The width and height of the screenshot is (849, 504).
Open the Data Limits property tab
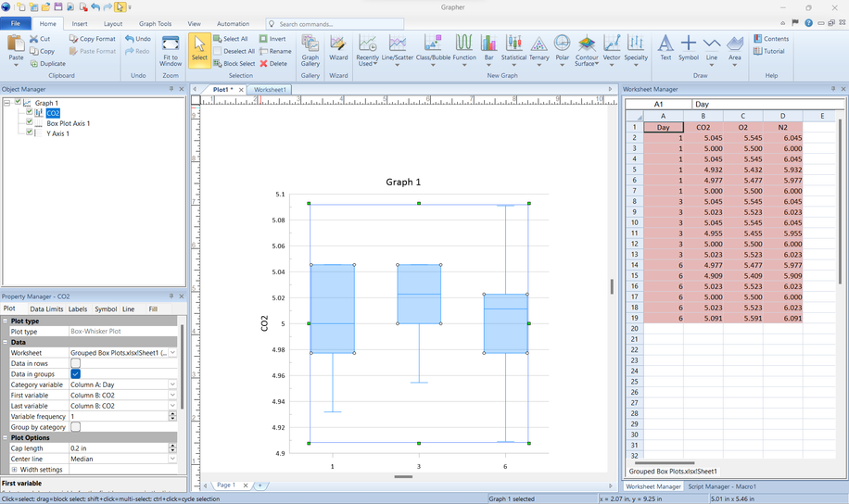tap(46, 309)
